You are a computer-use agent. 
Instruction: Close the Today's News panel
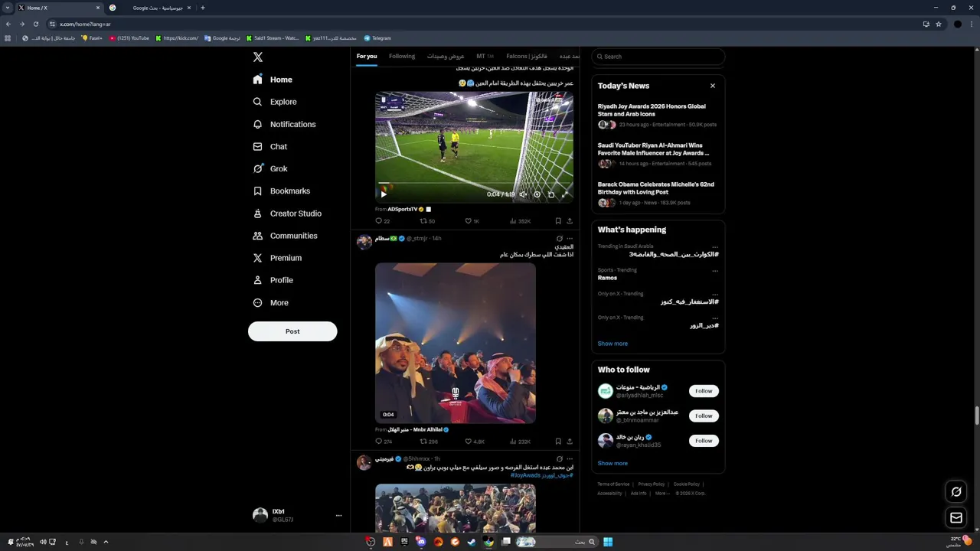[x=713, y=86]
